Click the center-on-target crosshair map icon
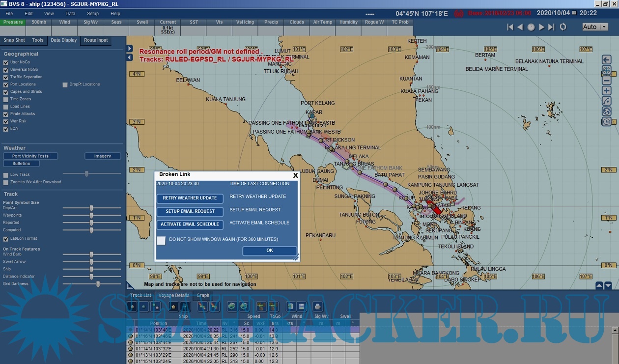 607,70
